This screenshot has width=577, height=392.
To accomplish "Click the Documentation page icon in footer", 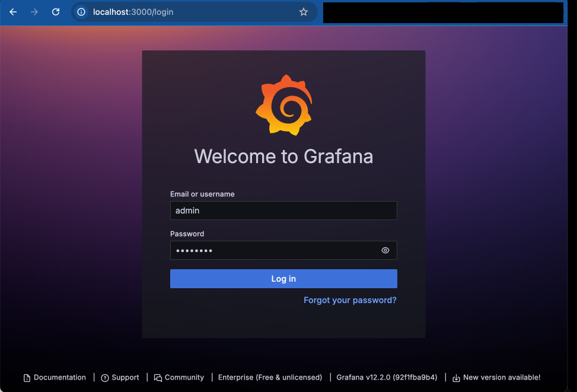I will pyautogui.click(x=27, y=377).
